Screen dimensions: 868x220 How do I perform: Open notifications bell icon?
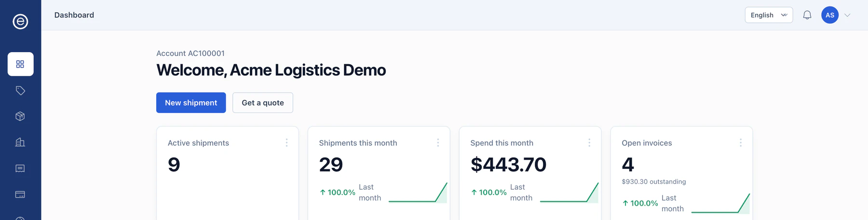[807, 15]
